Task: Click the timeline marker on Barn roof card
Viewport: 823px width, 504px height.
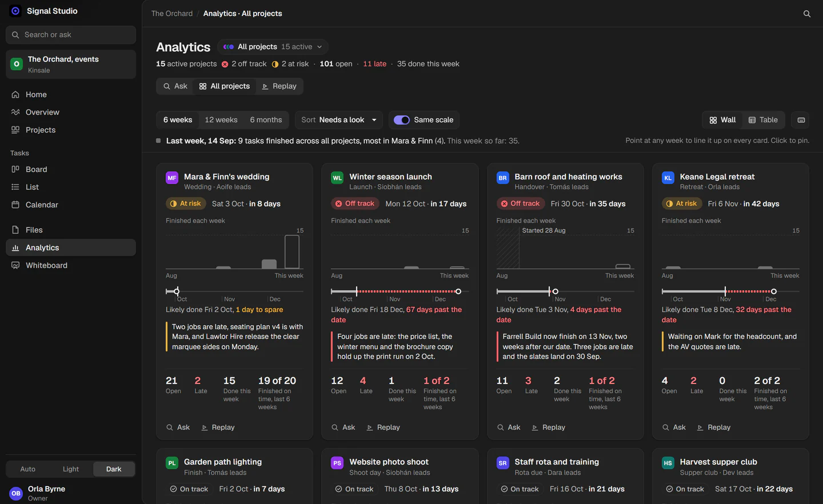Action: [x=555, y=291]
